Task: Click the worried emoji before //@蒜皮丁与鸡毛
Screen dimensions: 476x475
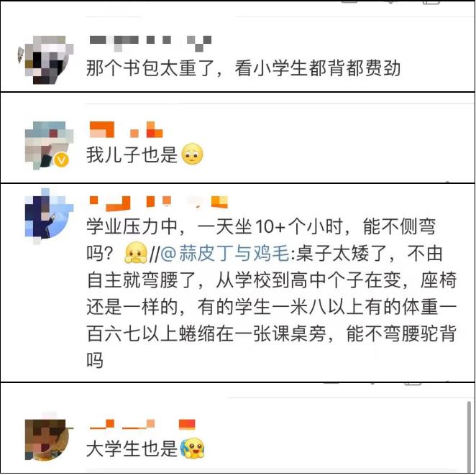Action: (136, 252)
